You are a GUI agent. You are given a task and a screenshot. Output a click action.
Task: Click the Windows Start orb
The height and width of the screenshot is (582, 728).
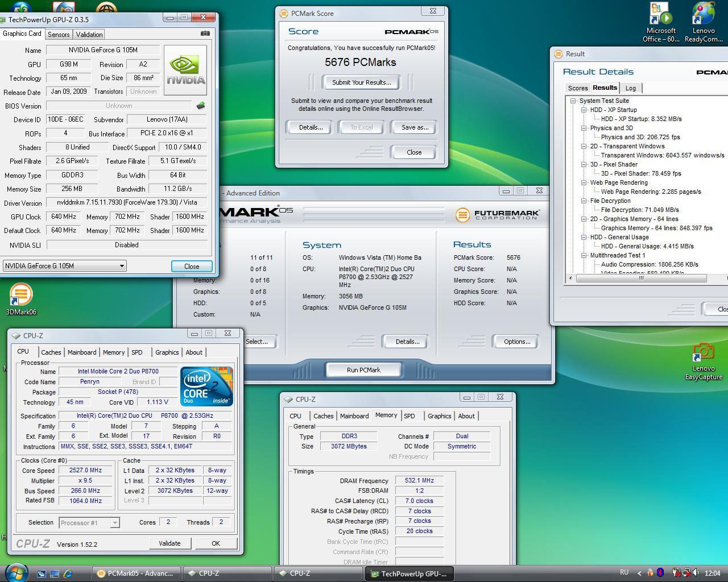click(x=15, y=573)
